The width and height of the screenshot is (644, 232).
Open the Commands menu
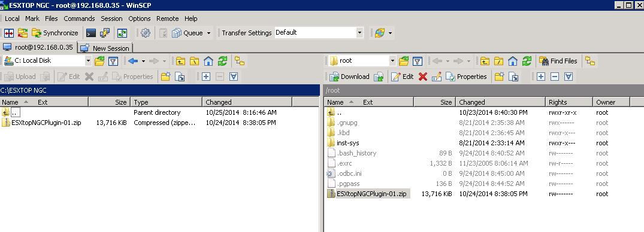point(79,19)
